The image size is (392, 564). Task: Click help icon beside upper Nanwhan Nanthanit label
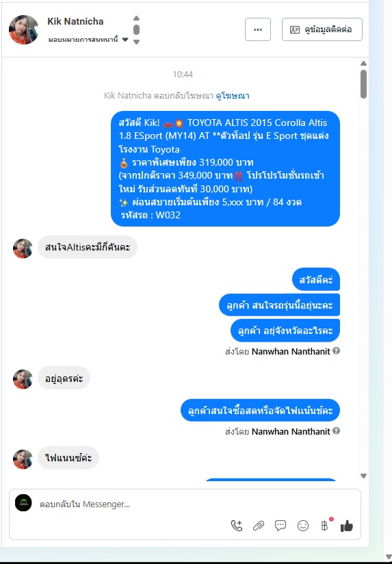(x=337, y=350)
